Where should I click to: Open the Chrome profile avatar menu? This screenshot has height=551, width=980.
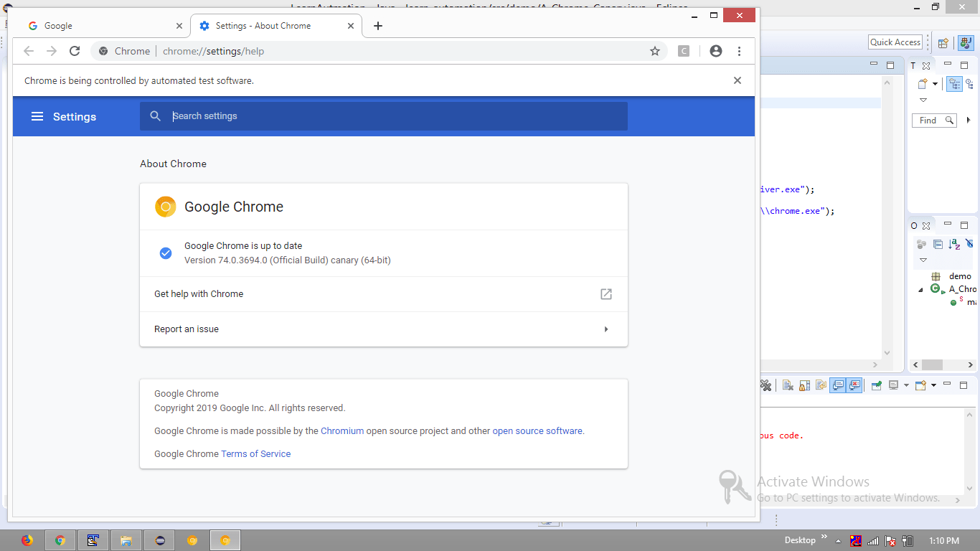click(715, 51)
